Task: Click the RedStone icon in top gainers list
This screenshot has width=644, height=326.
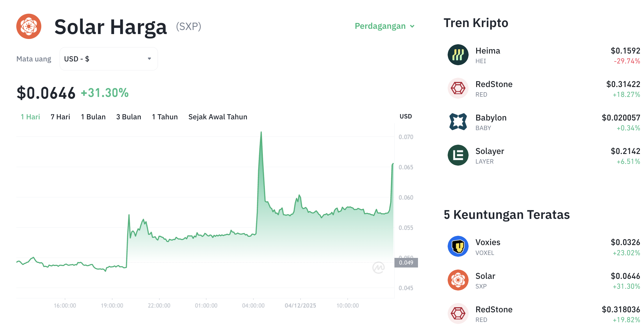Action: click(x=458, y=313)
